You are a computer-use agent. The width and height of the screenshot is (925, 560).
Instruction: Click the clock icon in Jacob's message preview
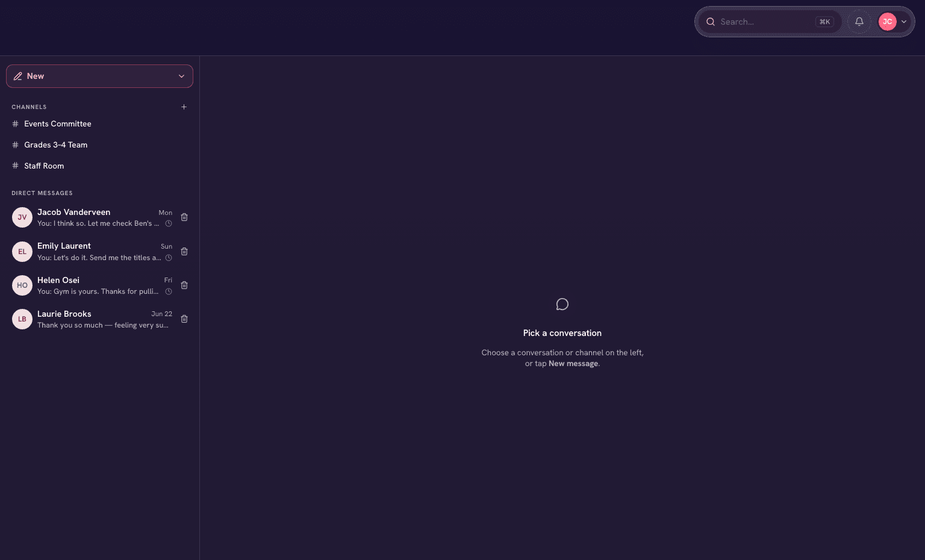tap(169, 223)
